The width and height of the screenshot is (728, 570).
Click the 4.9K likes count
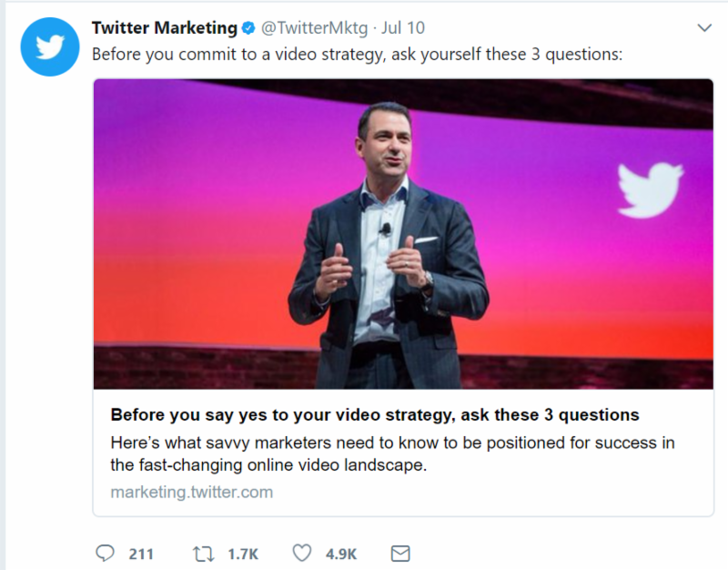(x=342, y=554)
